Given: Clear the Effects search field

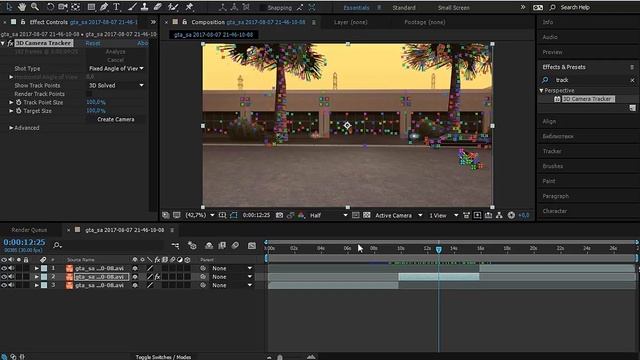Looking at the screenshot, I should point(632,80).
